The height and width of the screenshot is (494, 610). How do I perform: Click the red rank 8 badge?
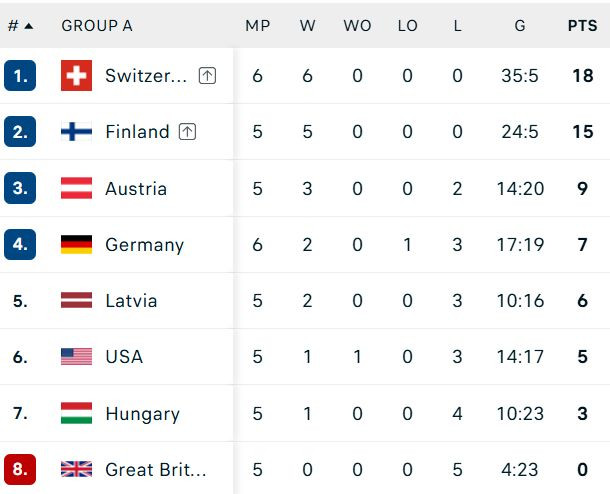pyautogui.click(x=20, y=469)
